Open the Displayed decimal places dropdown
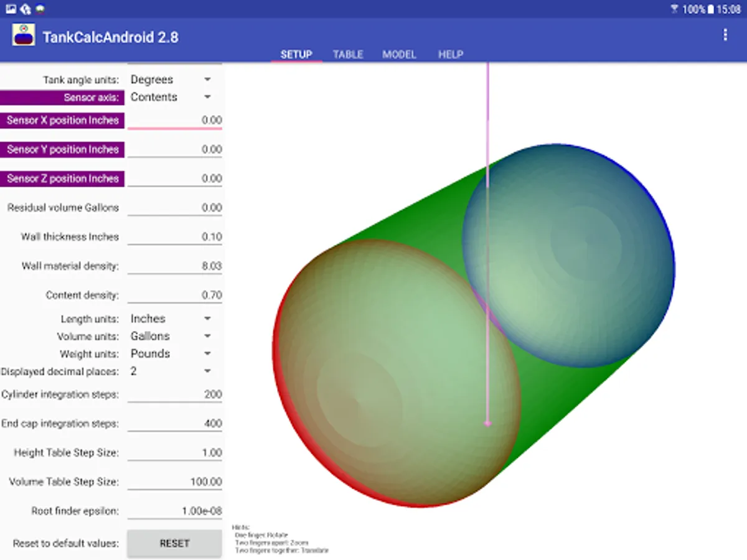 tap(171, 371)
